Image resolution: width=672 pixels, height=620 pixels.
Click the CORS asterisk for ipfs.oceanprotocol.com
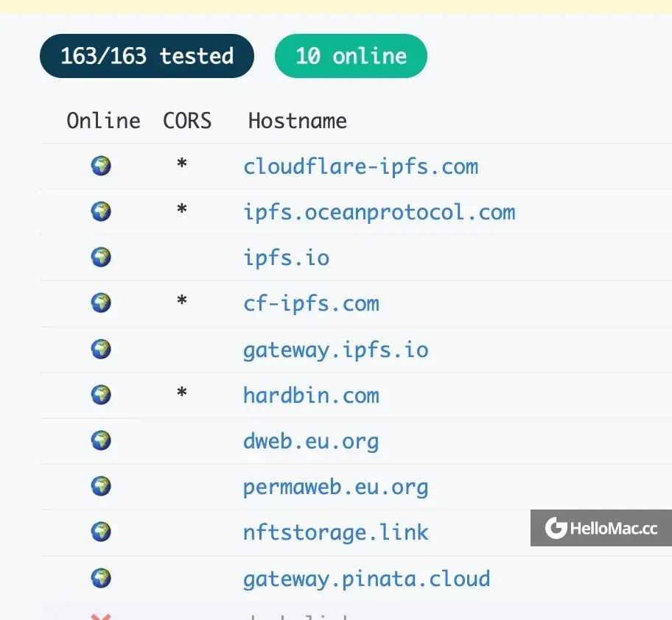point(182,209)
